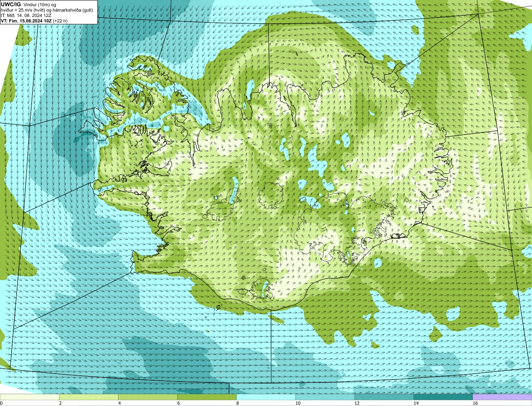Click the '6' label on the color scale
The height and width of the screenshot is (406, 532).
(178, 403)
